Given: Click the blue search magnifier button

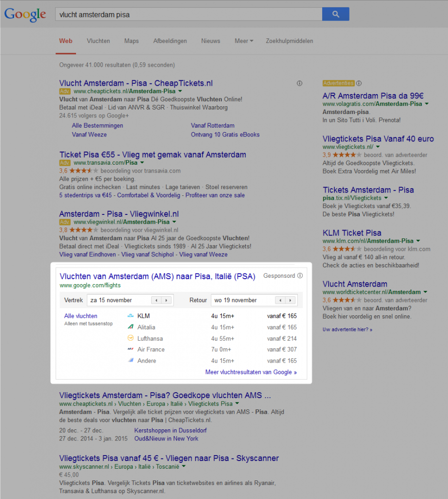Looking at the screenshot, I should click(335, 14).
